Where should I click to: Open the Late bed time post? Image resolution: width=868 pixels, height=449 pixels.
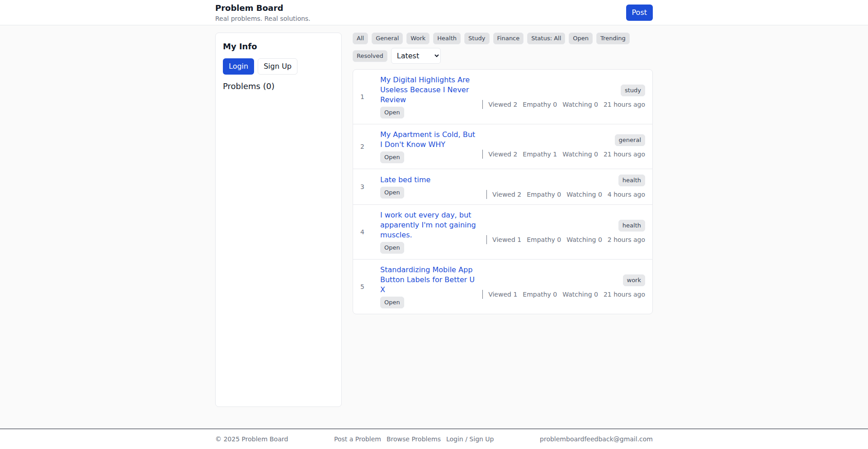[x=405, y=180]
